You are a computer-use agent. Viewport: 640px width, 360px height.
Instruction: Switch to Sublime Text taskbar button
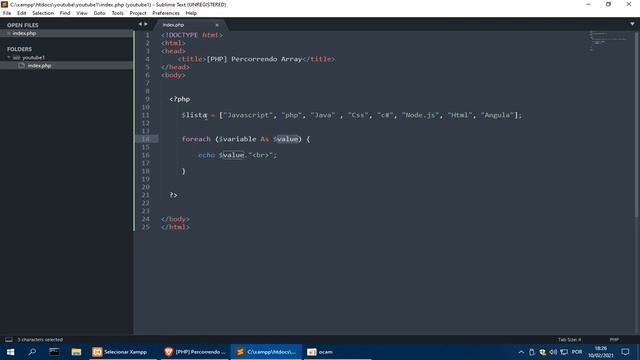(x=266, y=352)
